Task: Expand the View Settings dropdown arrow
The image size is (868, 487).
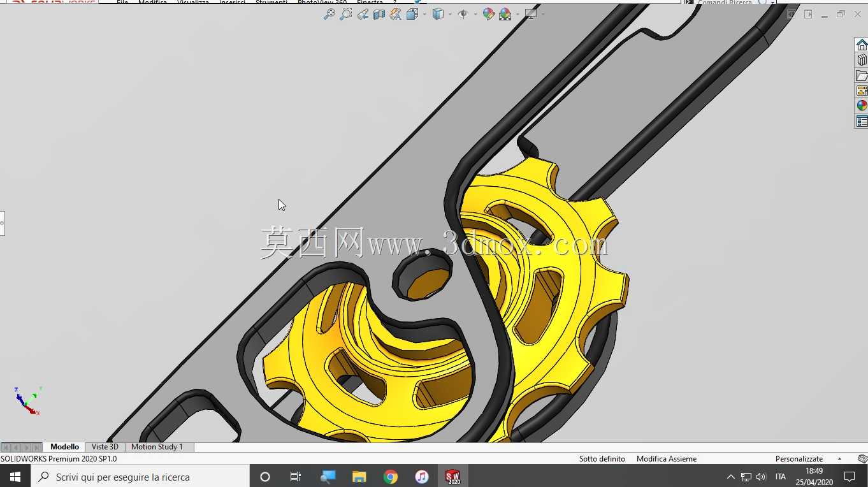Action: pos(543,14)
